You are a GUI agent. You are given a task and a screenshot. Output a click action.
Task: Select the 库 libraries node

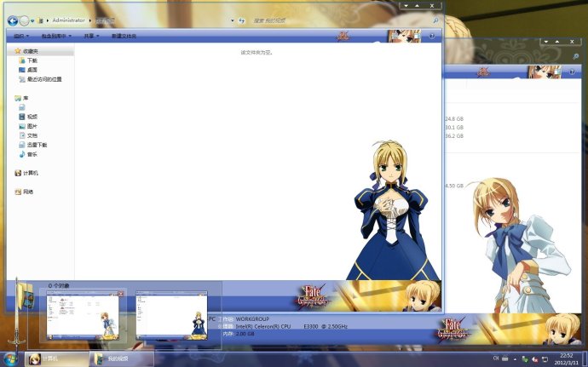(22, 98)
